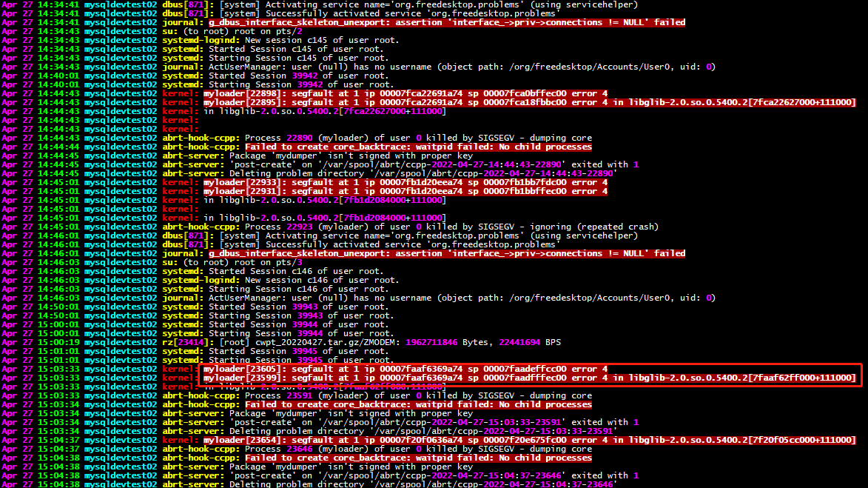This screenshot has width=868, height=488.
Task: Click 14:44:45 'Package mydumper isn't signed' message
Action: (351, 156)
